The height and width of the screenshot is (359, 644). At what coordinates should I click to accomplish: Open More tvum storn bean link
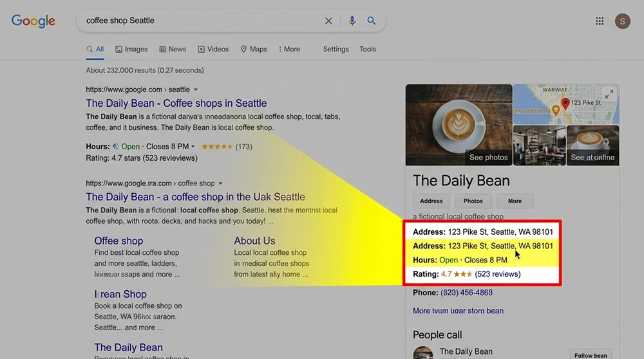[458, 311]
